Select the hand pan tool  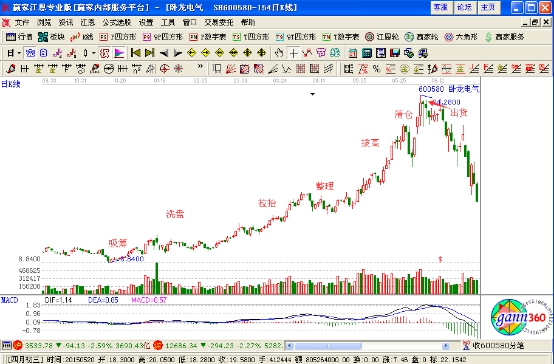coord(279,53)
